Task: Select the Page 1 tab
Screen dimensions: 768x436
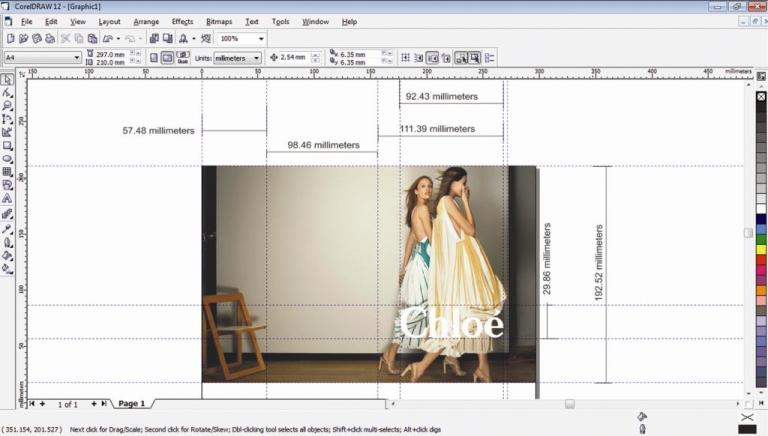Action: pyautogui.click(x=131, y=403)
